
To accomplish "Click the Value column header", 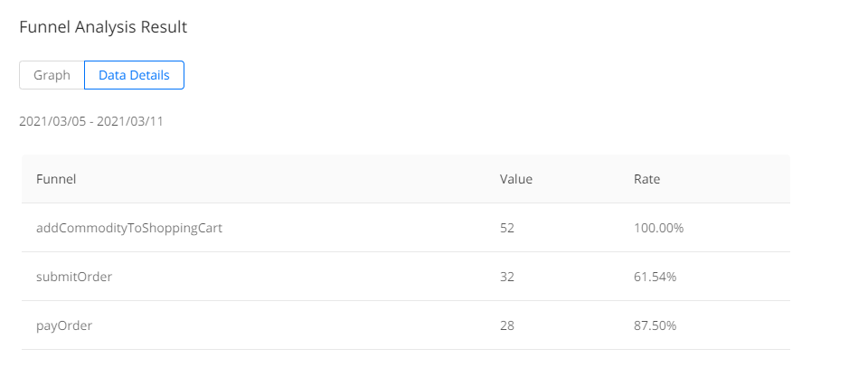I will pyautogui.click(x=515, y=179).
